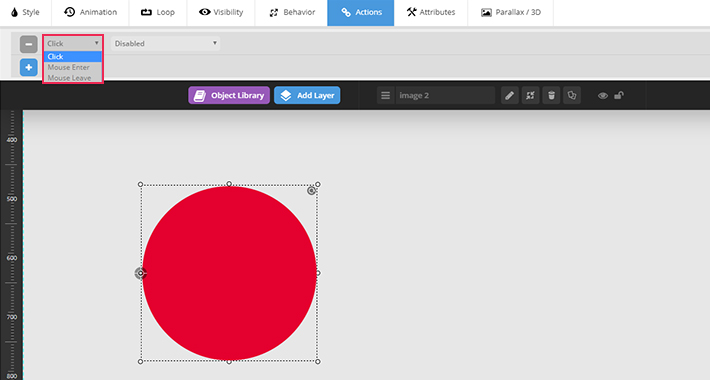Choose Mouse Enter option
The image size is (710, 380).
72,67
